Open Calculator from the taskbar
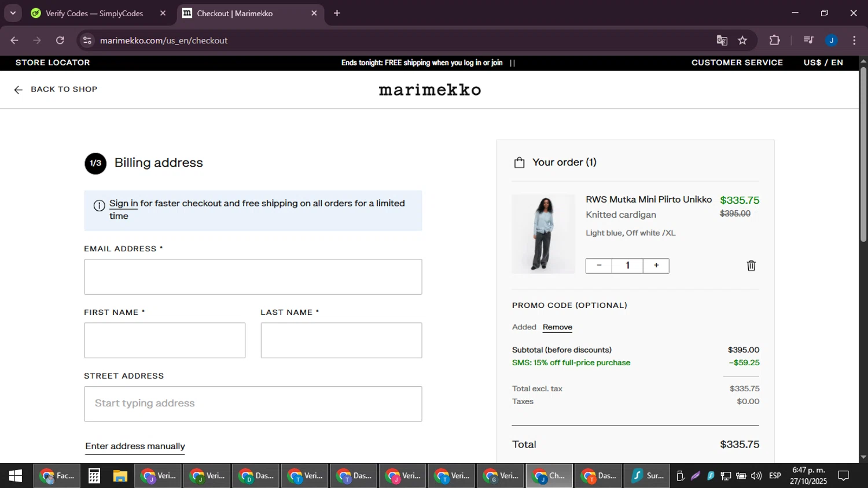Viewport: 868px width, 488px height. 94,476
